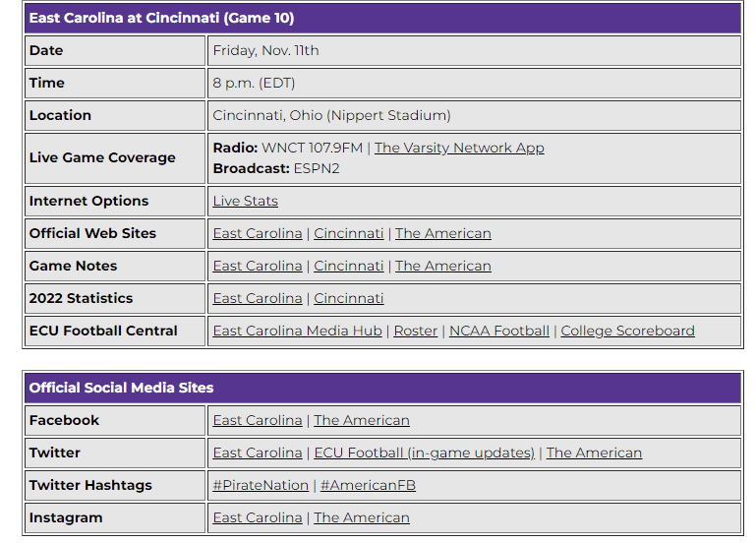
Task: Open ECU Football in-game updates Twitter link
Action: point(425,452)
